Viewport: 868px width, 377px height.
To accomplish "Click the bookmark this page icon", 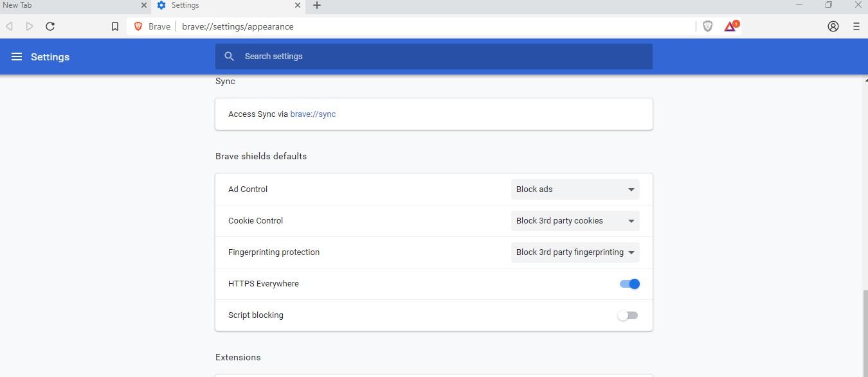I will coord(115,26).
